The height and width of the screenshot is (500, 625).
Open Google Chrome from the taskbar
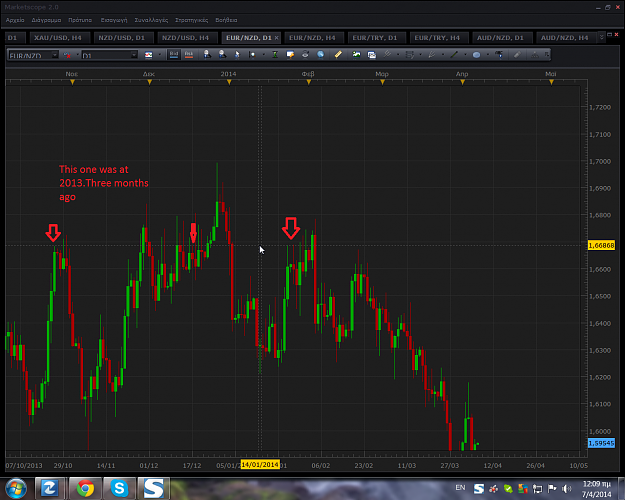(x=85, y=488)
